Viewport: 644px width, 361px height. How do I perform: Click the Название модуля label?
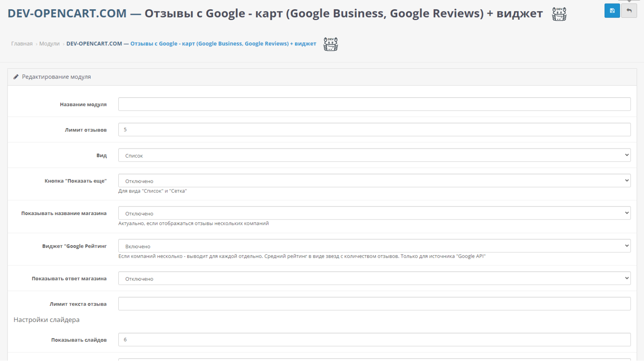[83, 105]
